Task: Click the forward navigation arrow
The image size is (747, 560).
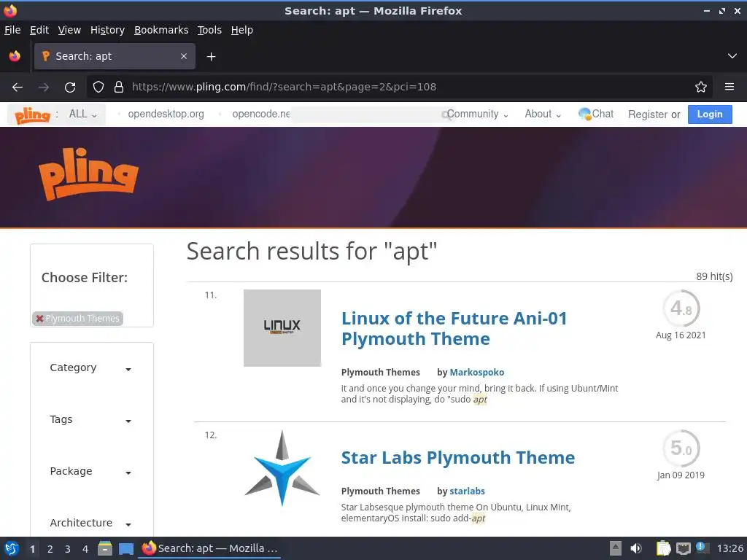Action: [43, 87]
